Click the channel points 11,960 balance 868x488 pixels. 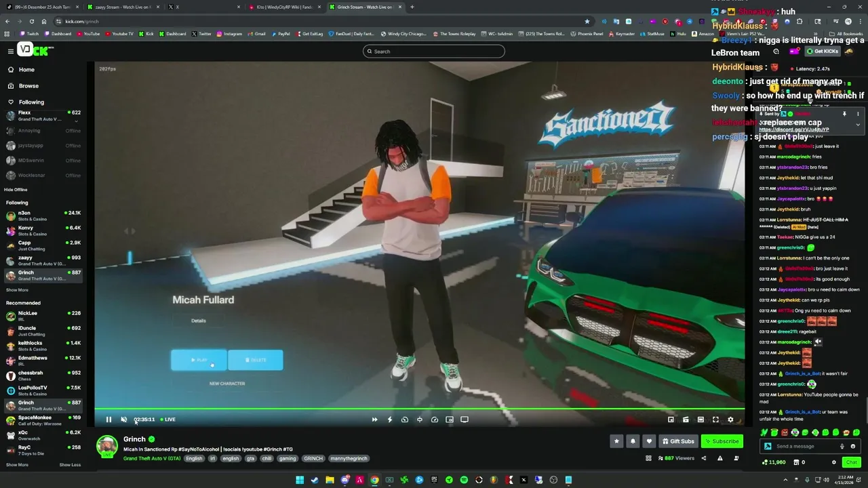pos(774,462)
